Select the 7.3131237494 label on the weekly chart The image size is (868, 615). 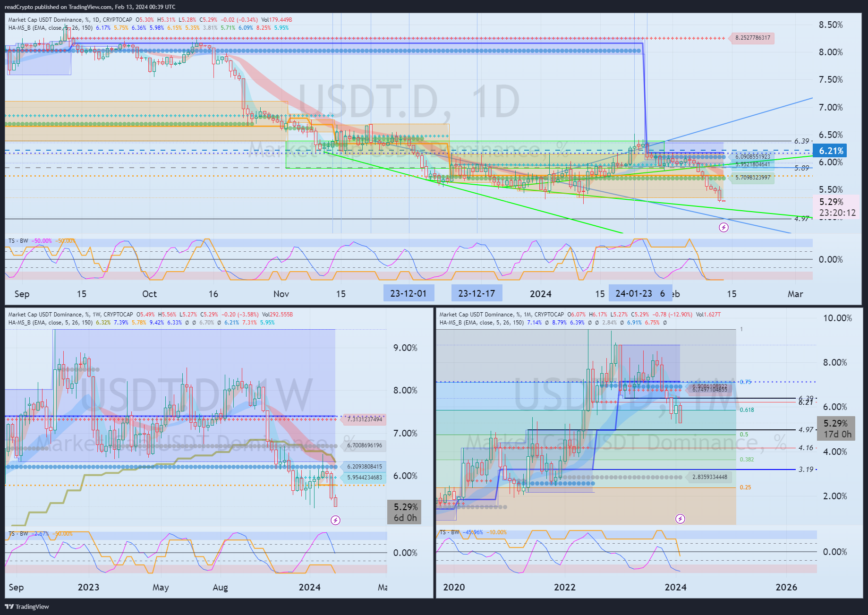[364, 419]
